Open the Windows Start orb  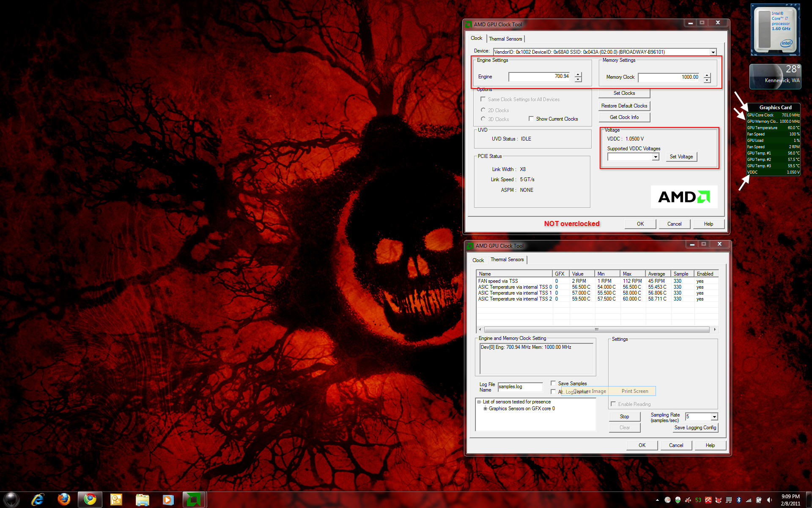tap(11, 500)
